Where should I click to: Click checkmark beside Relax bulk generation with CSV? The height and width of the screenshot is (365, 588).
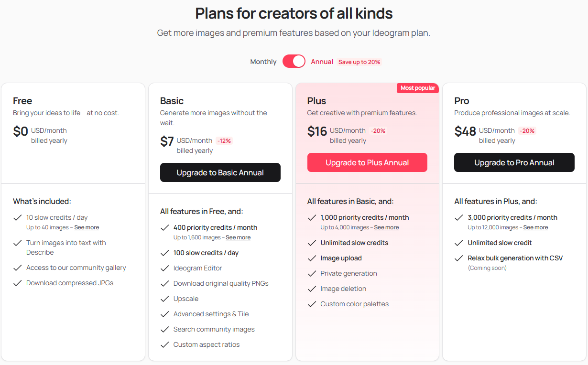tap(459, 258)
